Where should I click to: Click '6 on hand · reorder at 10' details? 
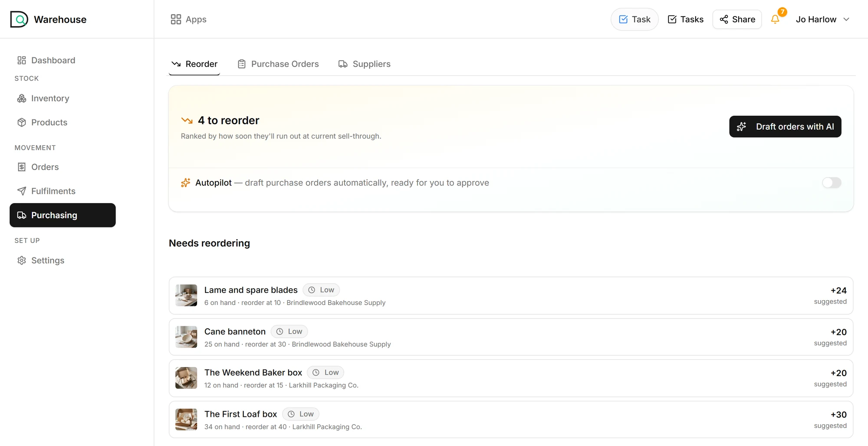[243, 303]
